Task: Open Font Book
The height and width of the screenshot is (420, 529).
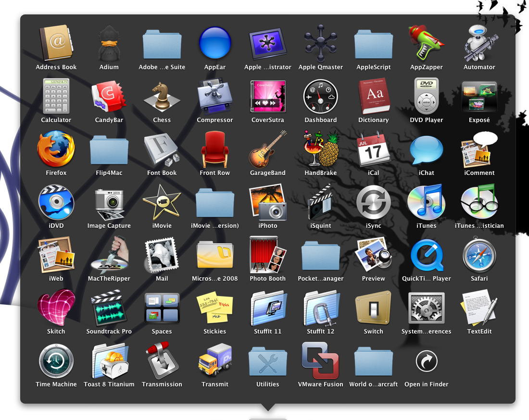Action: click(x=162, y=150)
